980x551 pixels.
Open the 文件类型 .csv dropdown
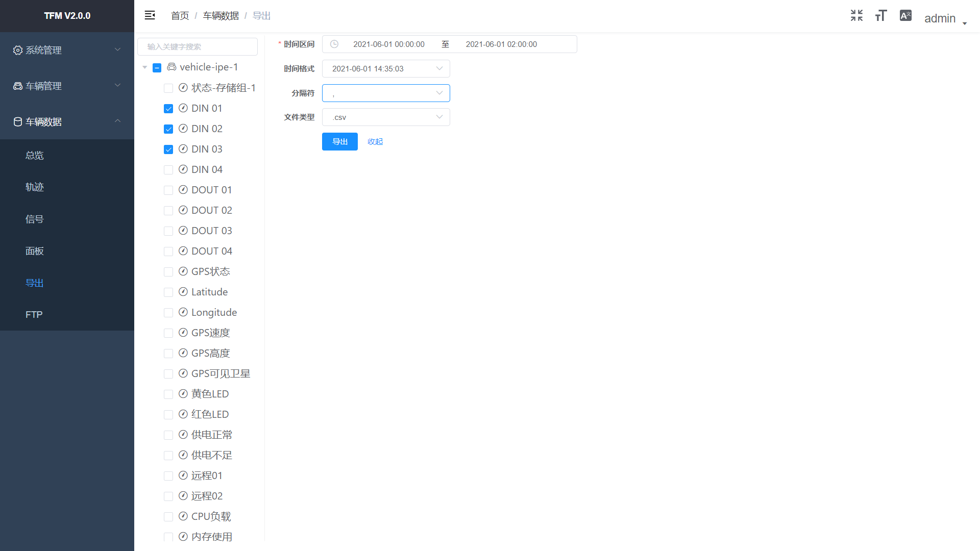pyautogui.click(x=386, y=117)
